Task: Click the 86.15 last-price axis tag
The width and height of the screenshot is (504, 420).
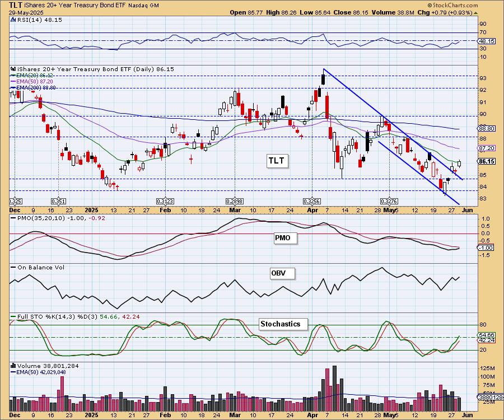Action: [486, 161]
